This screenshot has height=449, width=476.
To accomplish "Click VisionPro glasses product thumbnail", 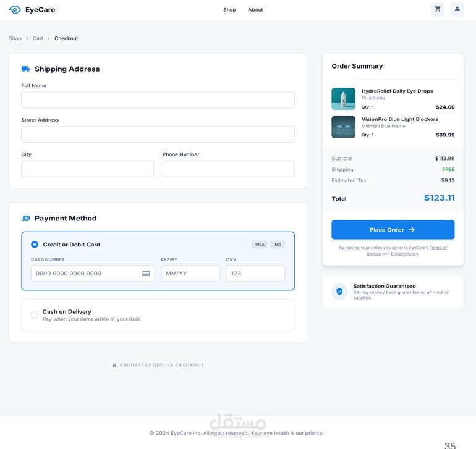I will (x=343, y=127).
